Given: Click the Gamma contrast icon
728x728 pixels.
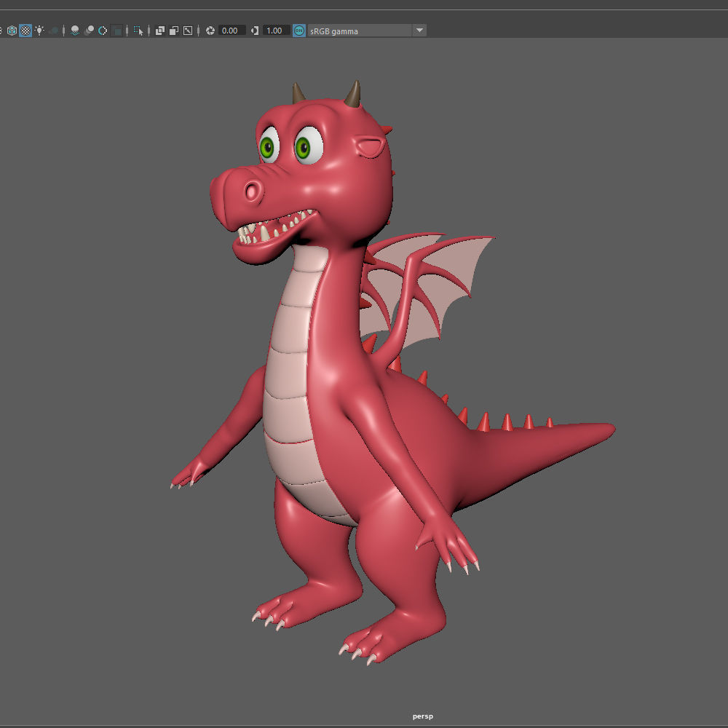Looking at the screenshot, I should (254, 31).
